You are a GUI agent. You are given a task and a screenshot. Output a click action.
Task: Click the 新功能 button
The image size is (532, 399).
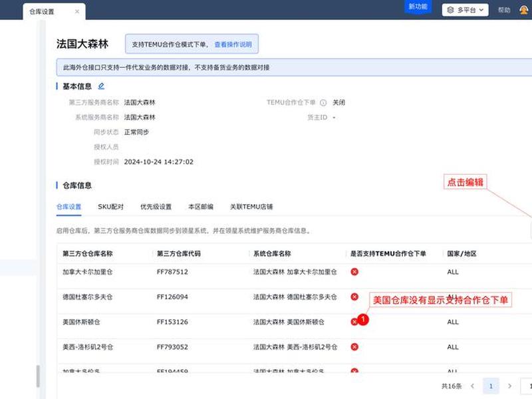click(418, 7)
